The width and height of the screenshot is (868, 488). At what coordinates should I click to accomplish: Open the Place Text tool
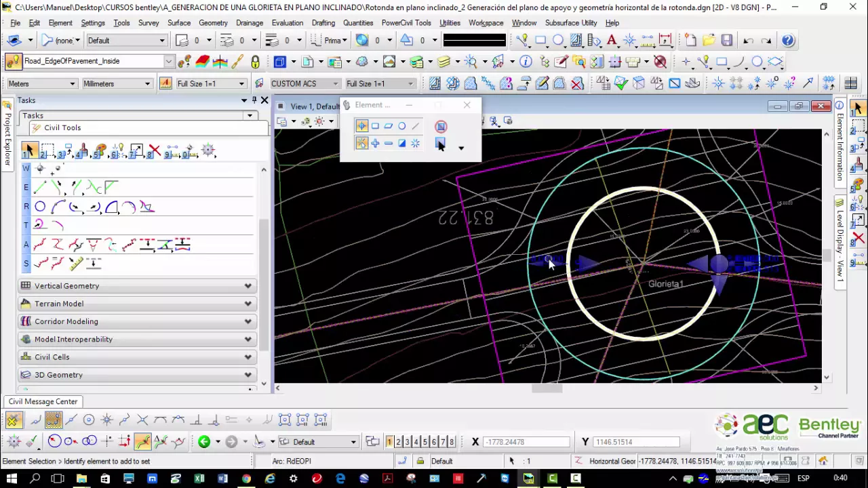coord(612,41)
